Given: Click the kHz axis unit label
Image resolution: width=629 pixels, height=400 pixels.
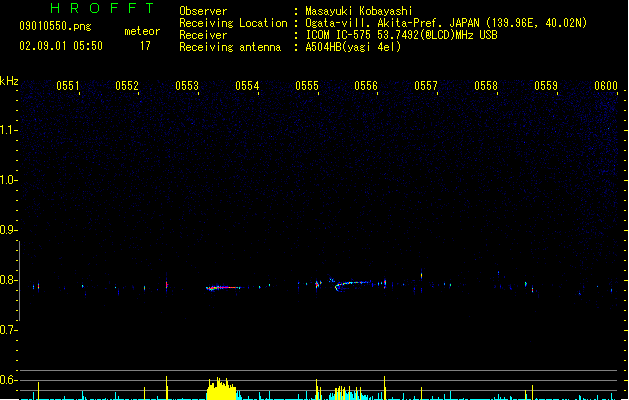Looking at the screenshot, I should 9,81.
